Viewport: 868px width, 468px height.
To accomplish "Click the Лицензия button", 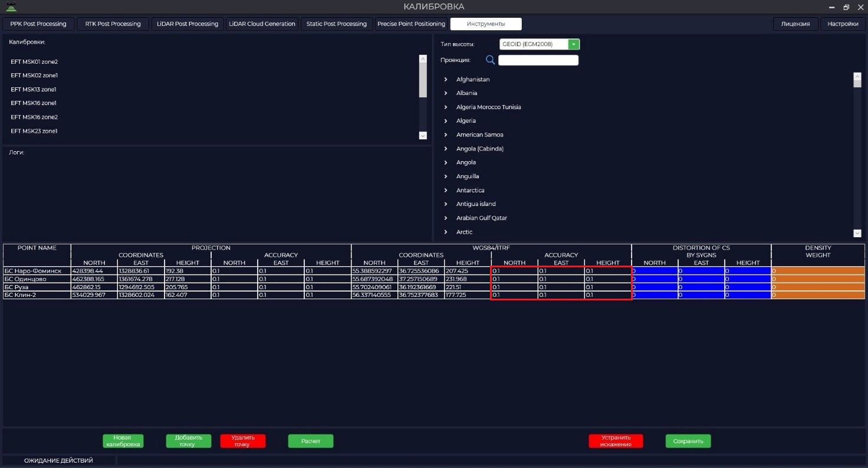I will 795,24.
